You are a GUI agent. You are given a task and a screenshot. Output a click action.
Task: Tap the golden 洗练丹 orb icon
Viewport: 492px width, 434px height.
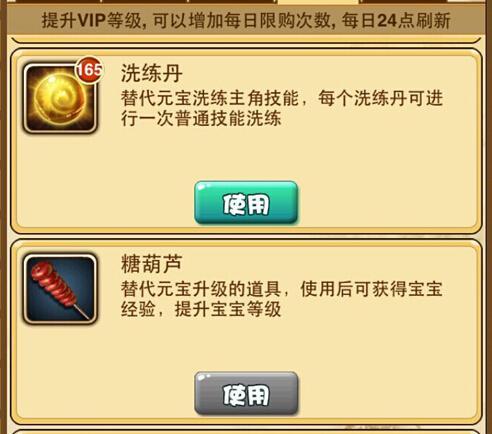click(x=60, y=99)
